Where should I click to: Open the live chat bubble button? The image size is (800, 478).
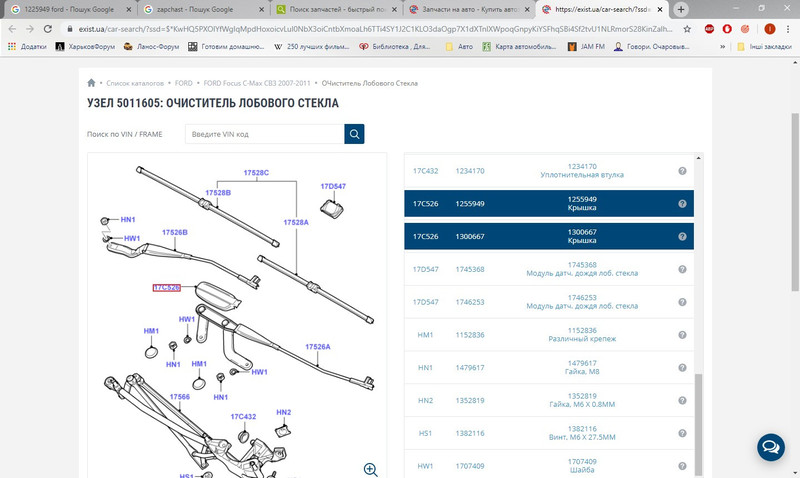pos(770,447)
